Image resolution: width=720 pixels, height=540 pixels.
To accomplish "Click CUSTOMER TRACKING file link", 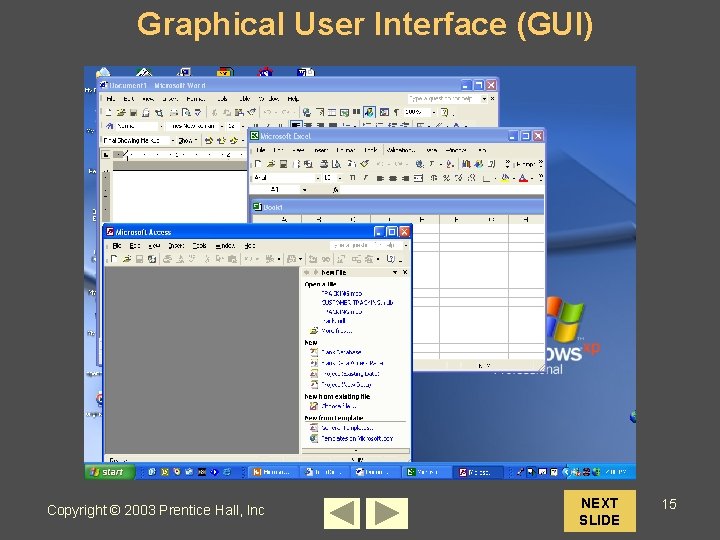I will tap(357, 303).
